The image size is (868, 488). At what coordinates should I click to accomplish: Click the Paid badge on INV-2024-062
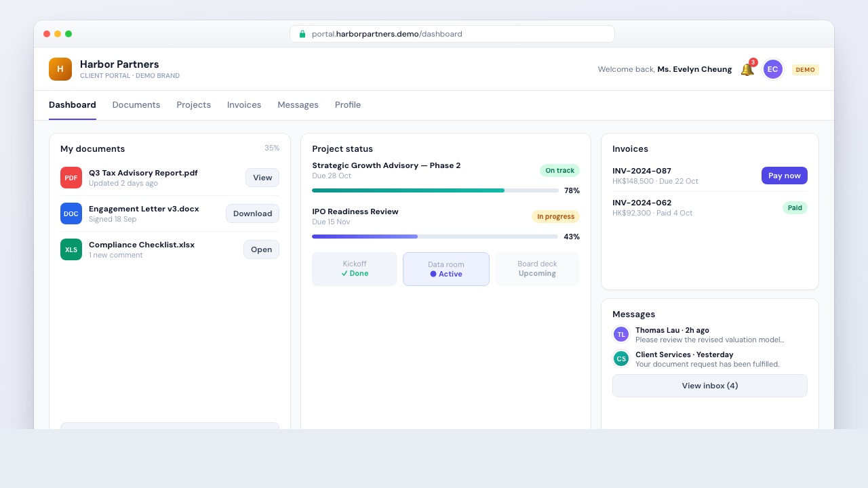click(795, 208)
